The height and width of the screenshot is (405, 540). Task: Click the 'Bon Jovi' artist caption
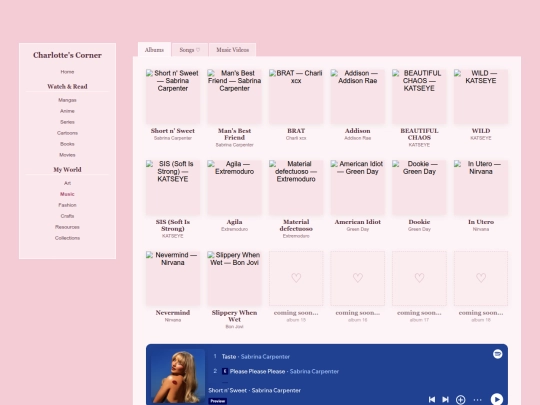234,326
